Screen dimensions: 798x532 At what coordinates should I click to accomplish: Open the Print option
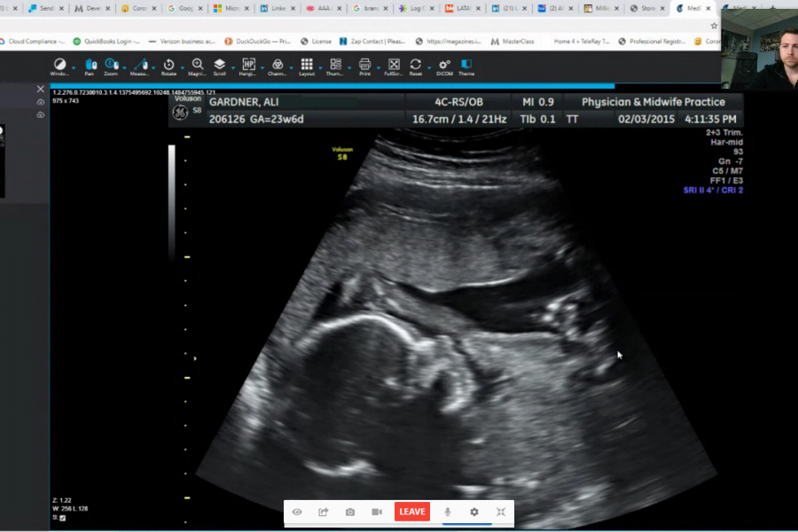364,66
